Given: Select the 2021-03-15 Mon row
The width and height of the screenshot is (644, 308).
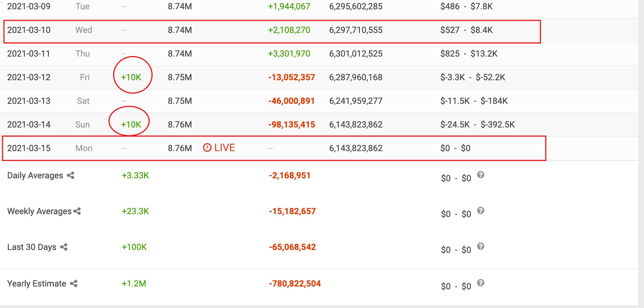Looking at the screenshot, I should coord(274,148).
